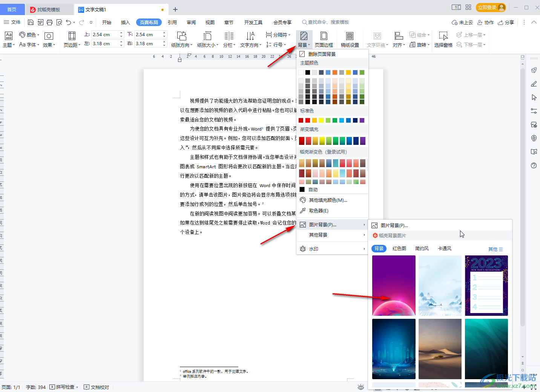Click the Not in Cloud (未上云) button
This screenshot has width=540, height=392.
(x=462, y=22)
